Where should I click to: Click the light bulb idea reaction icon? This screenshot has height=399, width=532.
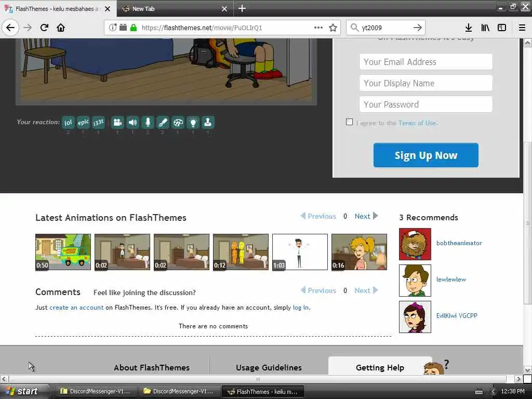click(x=193, y=123)
